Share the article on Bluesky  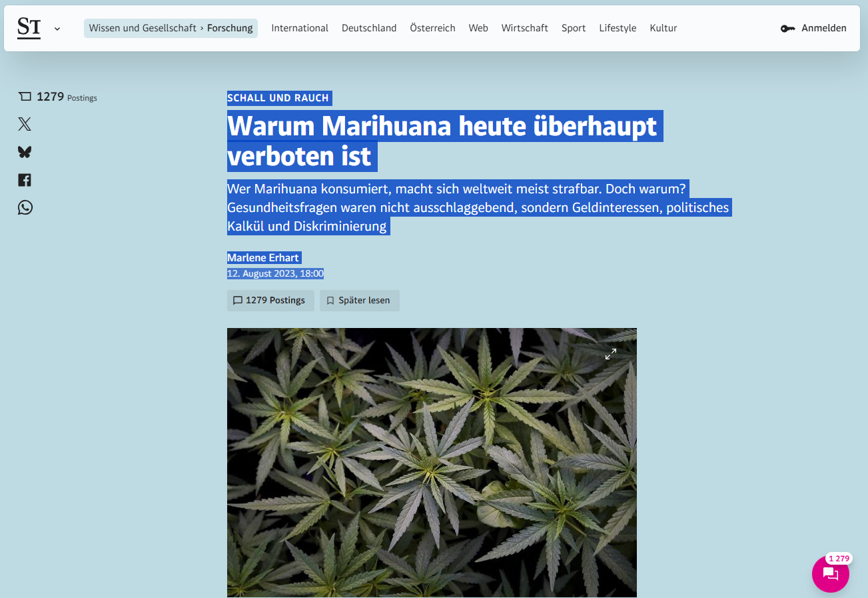pos(25,152)
